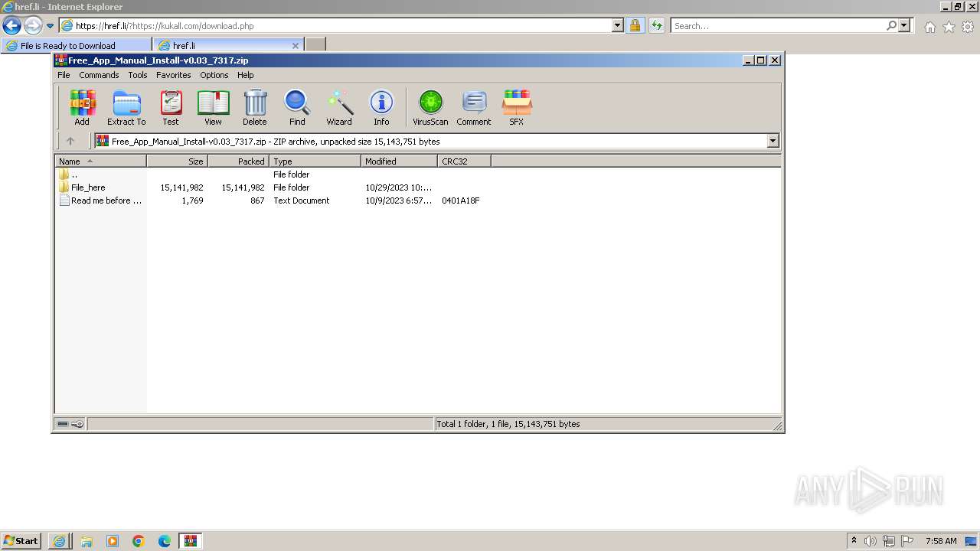Click the lock security icon in address bar

[635, 25]
